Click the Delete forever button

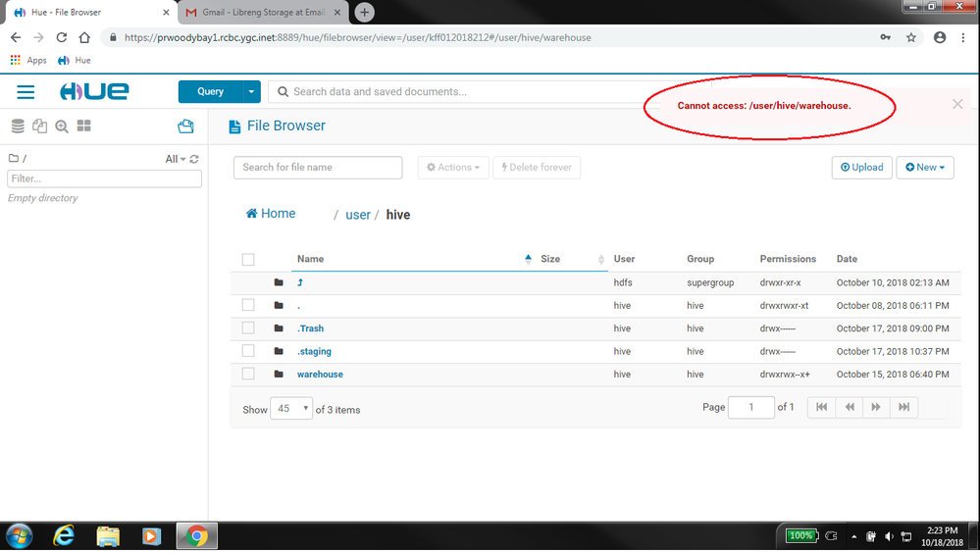pyautogui.click(x=537, y=168)
